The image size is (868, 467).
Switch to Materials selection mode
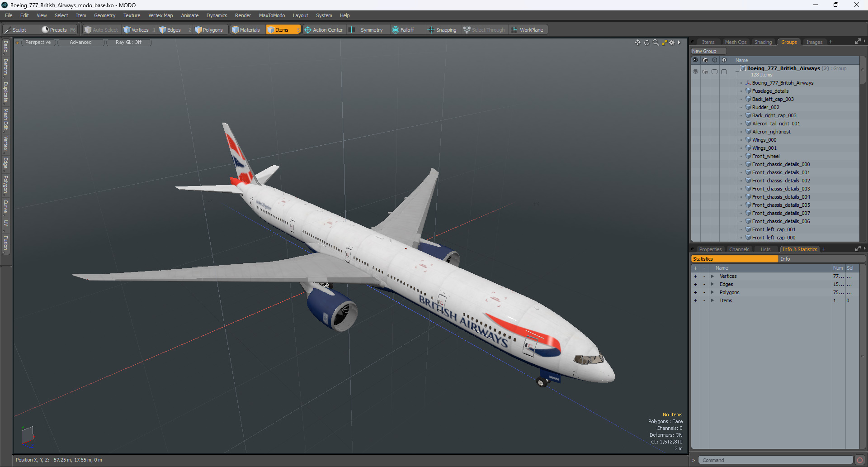[x=246, y=30]
